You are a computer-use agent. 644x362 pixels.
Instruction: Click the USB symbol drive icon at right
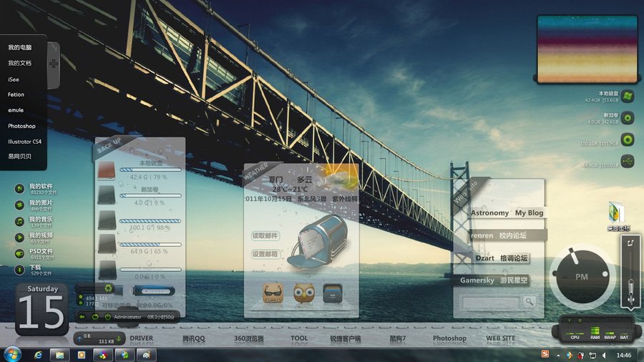(x=627, y=161)
